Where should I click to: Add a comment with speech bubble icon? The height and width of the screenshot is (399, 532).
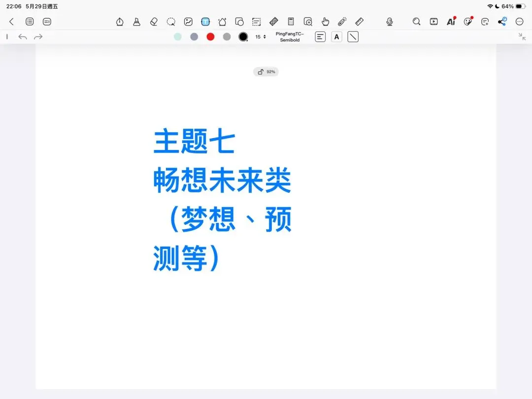point(485,22)
